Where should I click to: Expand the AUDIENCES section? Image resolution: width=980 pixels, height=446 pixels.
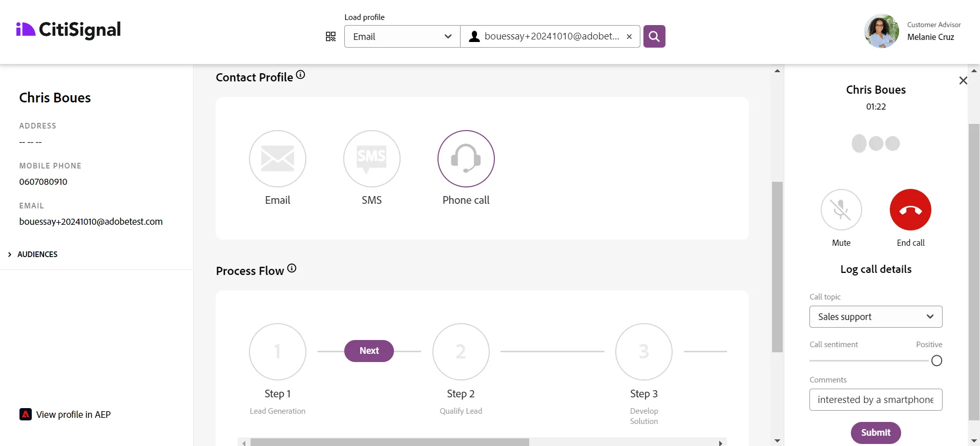pyautogui.click(x=33, y=254)
